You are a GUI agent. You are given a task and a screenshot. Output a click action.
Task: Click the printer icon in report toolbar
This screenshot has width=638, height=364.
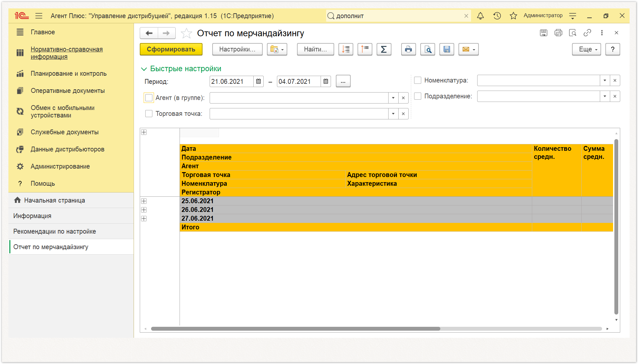[x=409, y=50]
